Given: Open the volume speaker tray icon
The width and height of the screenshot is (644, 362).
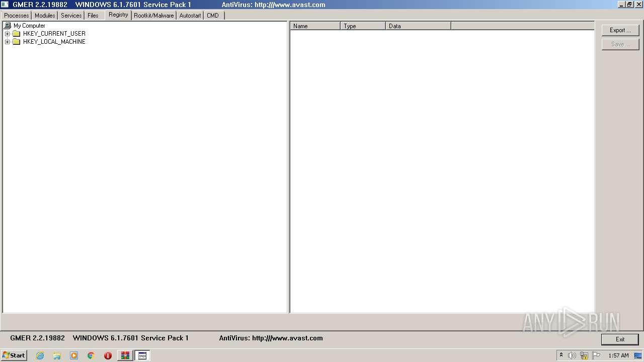Looking at the screenshot, I should pyautogui.click(x=572, y=355).
